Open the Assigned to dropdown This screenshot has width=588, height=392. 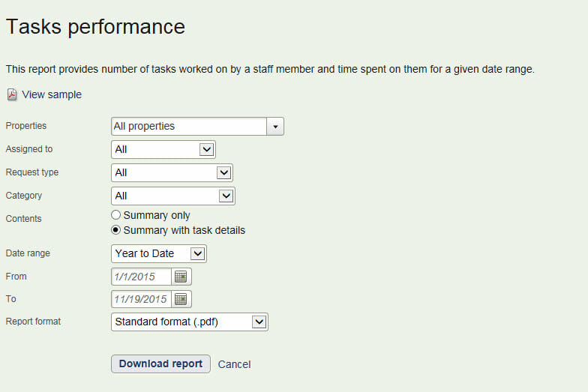pos(163,150)
